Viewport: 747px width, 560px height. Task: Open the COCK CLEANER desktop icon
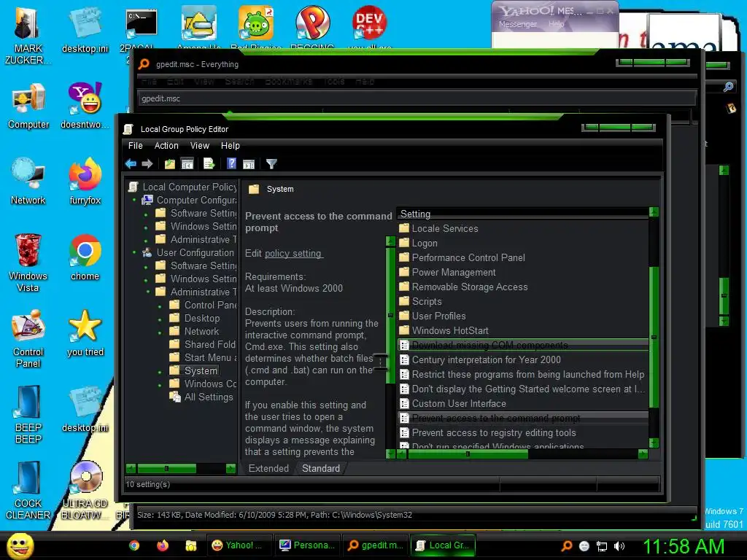click(28, 491)
